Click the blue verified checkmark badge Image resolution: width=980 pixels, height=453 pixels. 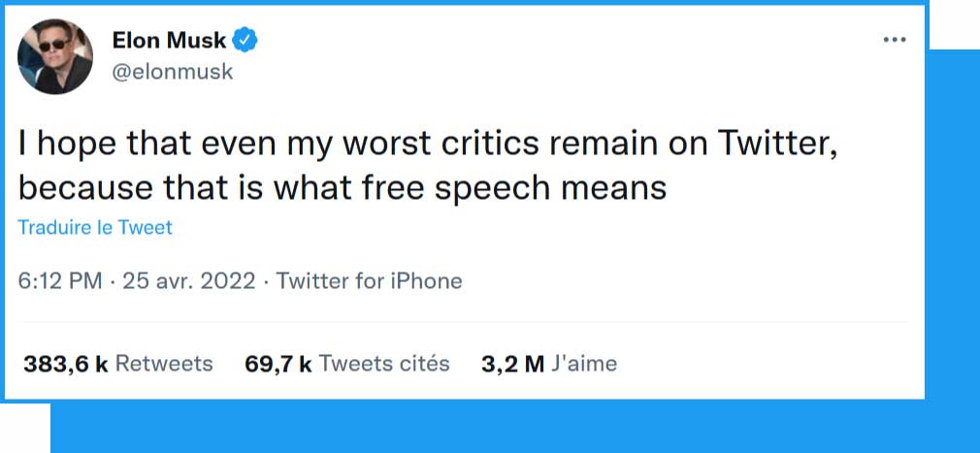[246, 41]
